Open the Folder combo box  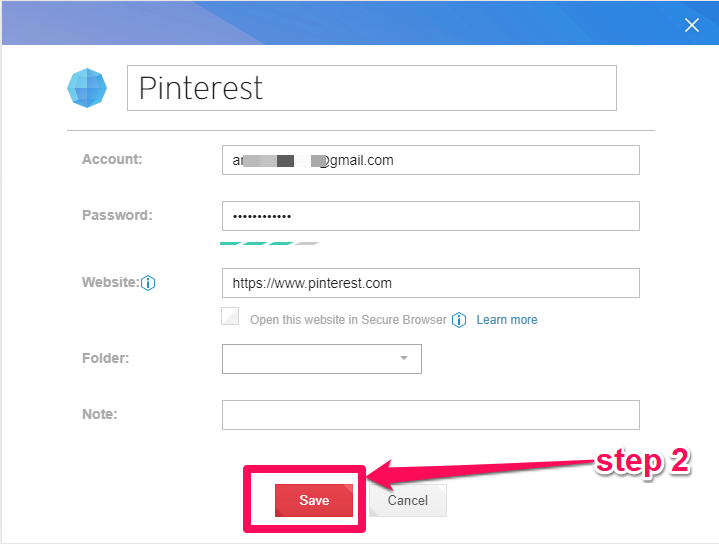click(x=322, y=359)
